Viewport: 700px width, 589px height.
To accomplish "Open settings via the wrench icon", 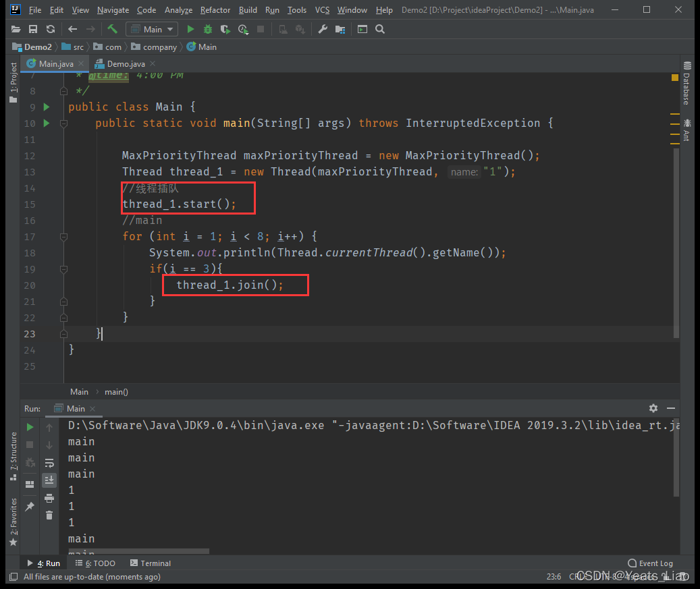I will click(x=323, y=29).
